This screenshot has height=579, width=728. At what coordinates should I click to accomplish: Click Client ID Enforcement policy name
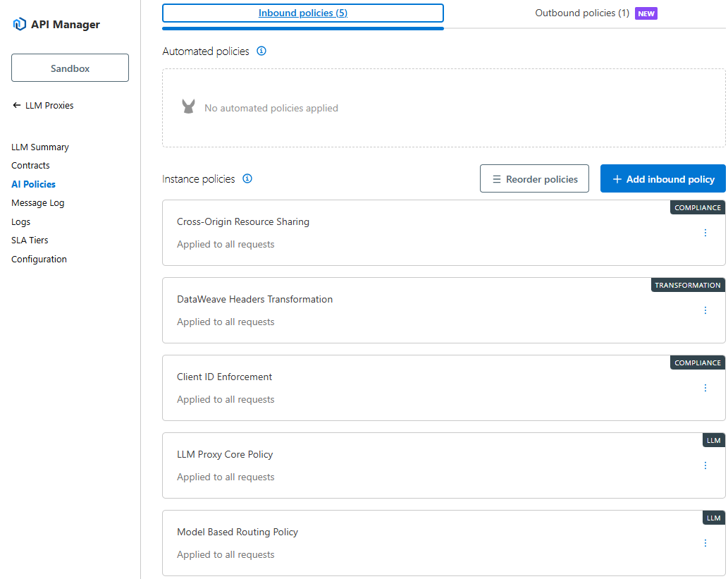pyautogui.click(x=224, y=377)
